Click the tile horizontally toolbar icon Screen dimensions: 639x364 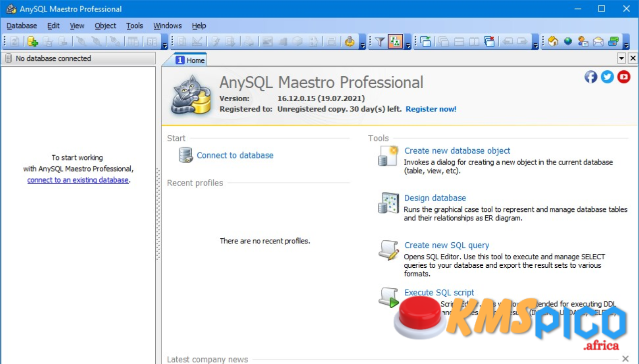tap(459, 42)
